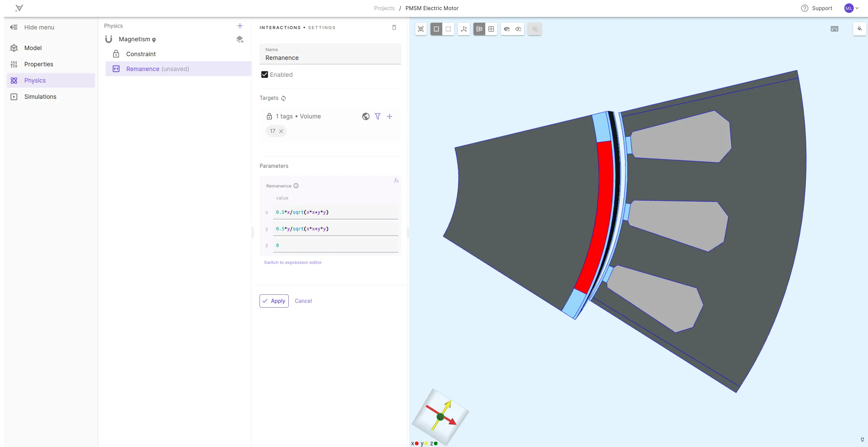
Task: Add a target with the plus icon
Action: 390,116
